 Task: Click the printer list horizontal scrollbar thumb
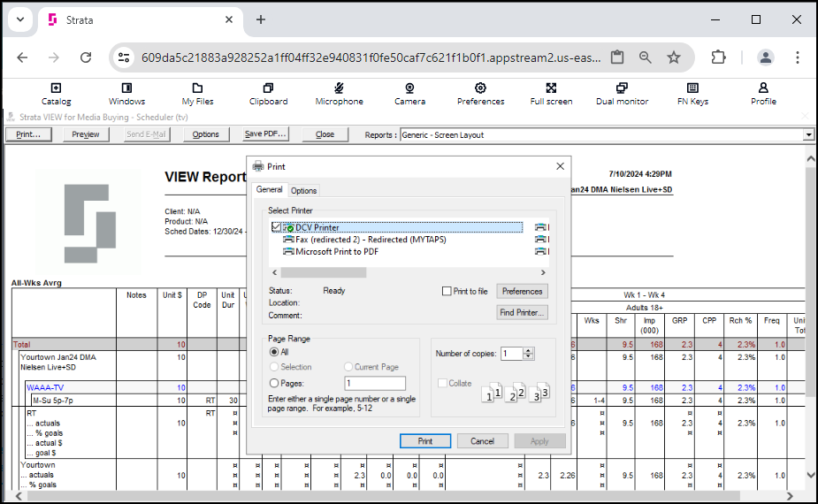(324, 272)
